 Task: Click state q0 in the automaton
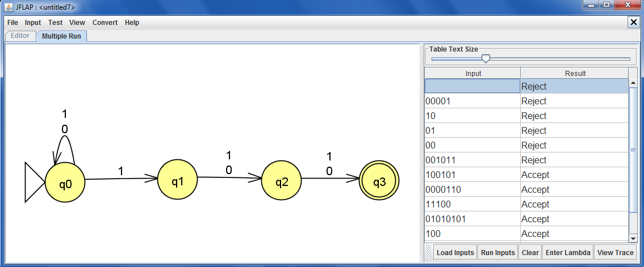point(65,183)
